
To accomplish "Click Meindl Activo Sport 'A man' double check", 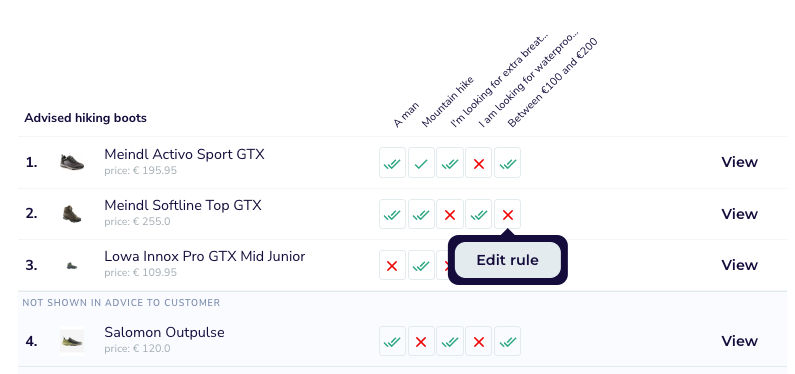I will tap(392, 163).
